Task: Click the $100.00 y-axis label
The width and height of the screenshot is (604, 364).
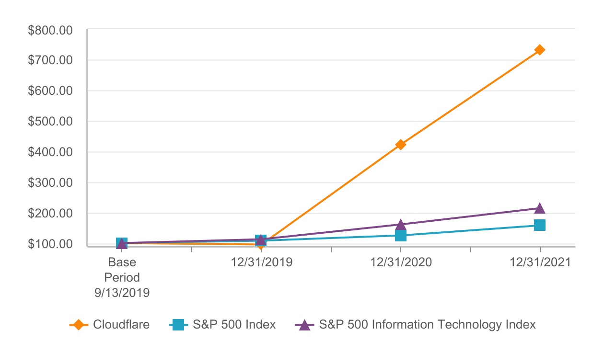Action: coord(50,244)
